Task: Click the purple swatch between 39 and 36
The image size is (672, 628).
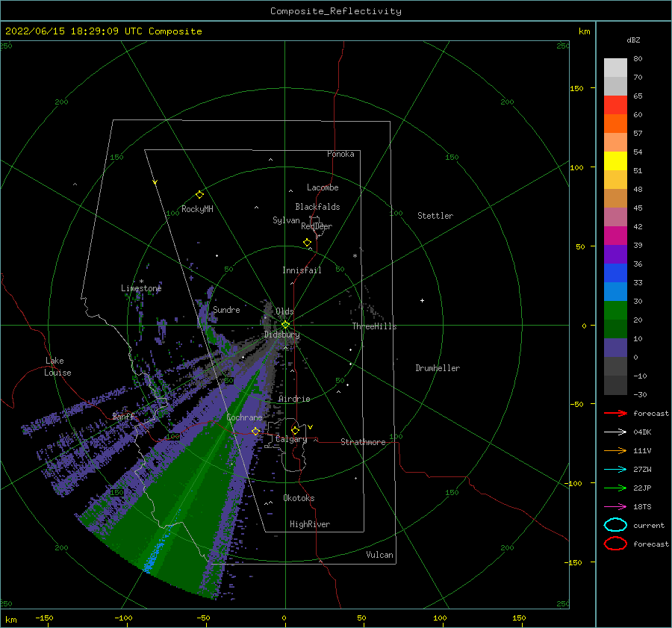Action: 615,254
